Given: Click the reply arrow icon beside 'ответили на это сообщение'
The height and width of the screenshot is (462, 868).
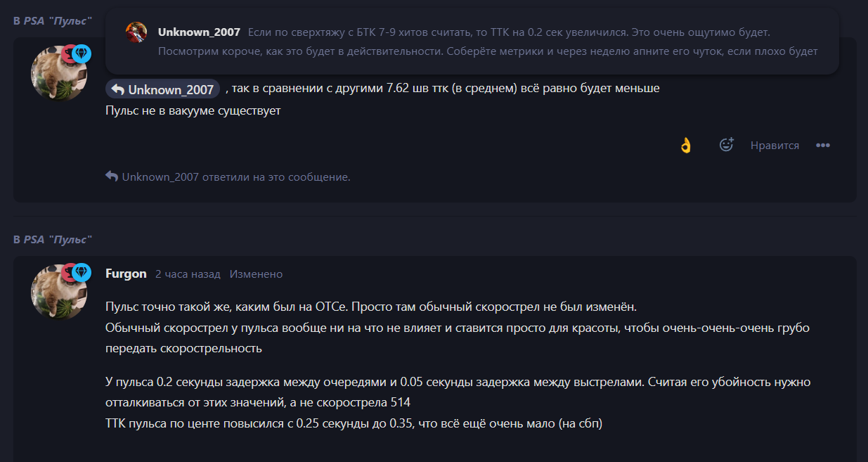Looking at the screenshot, I should click(112, 176).
